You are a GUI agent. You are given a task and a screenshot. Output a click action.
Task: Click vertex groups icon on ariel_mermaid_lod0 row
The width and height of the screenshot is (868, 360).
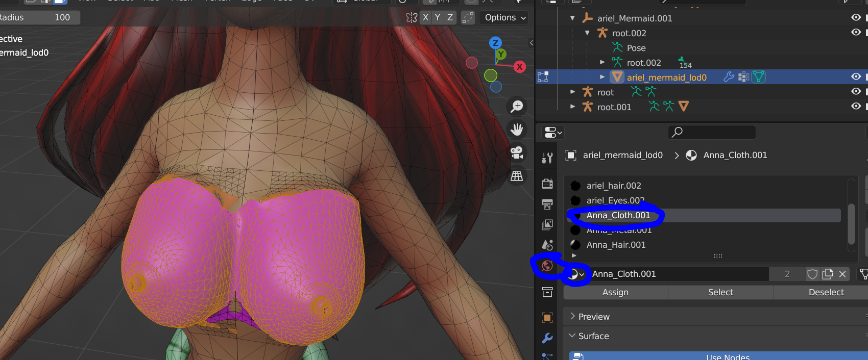point(744,77)
